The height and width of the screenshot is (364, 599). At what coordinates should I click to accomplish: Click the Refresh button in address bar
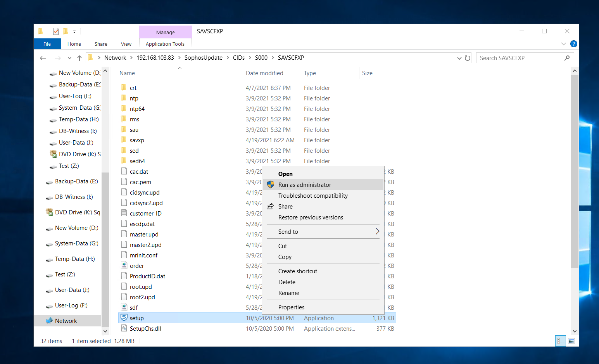tap(468, 58)
